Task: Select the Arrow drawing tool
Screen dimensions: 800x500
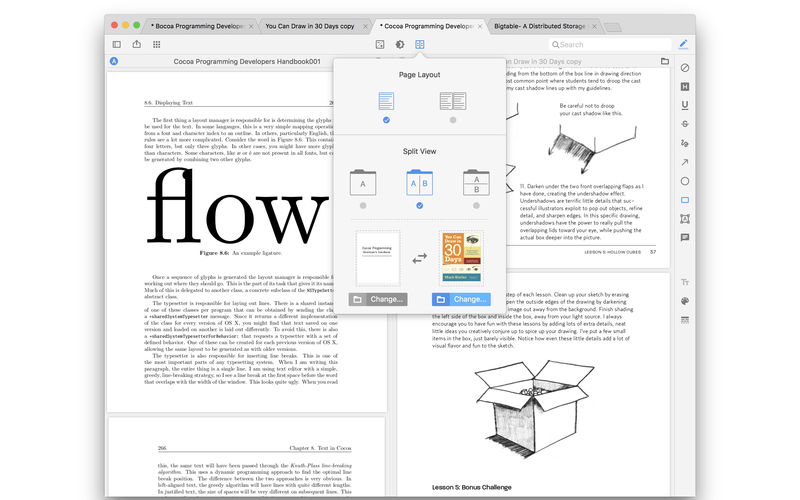Action: coord(685,162)
